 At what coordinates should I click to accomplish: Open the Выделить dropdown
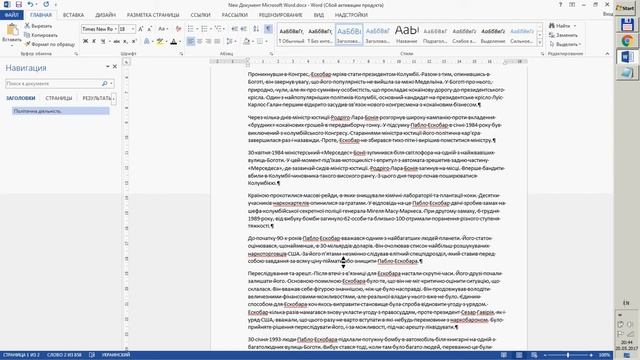565,44
